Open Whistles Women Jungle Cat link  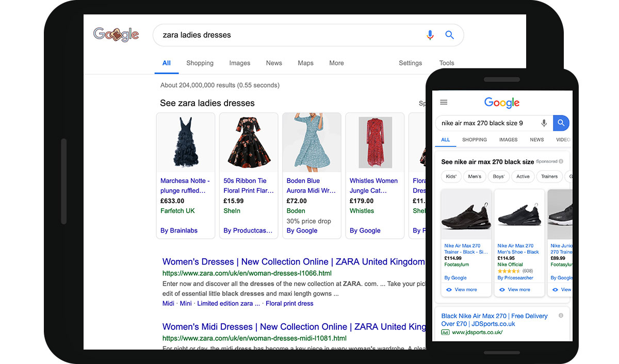click(373, 186)
